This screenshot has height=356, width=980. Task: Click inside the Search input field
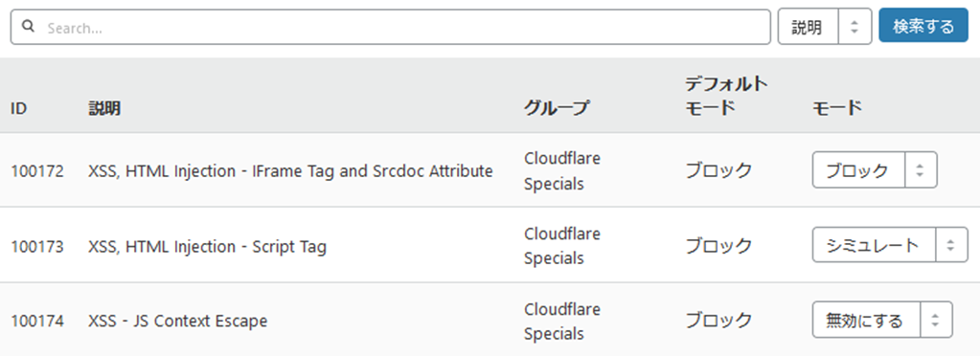(391, 27)
